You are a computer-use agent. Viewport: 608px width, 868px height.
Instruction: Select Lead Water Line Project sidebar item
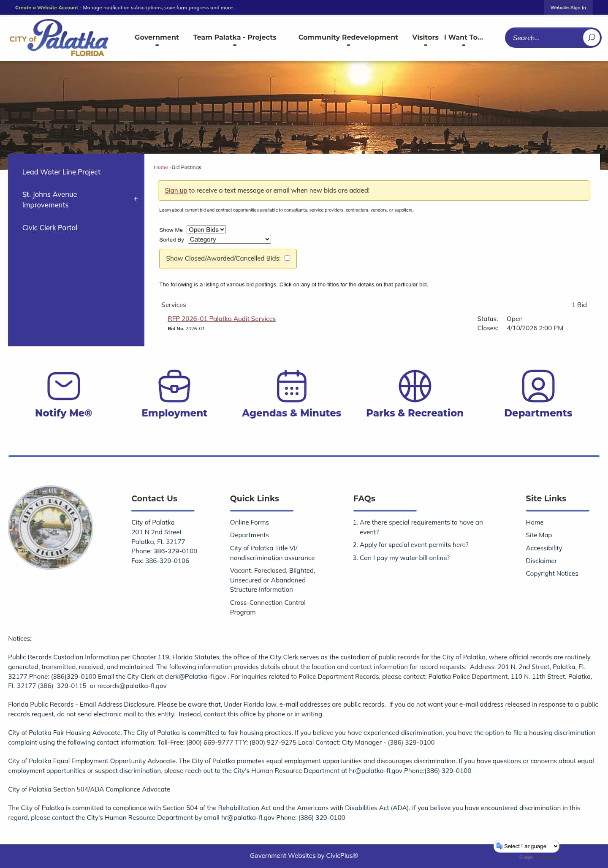click(61, 172)
